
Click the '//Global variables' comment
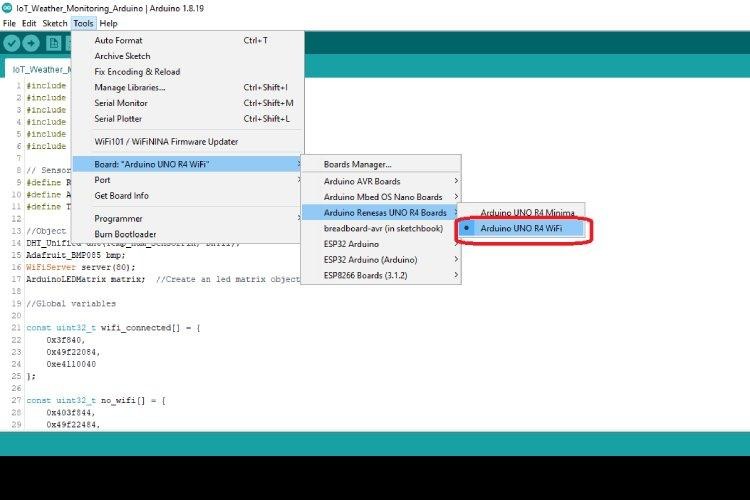click(71, 303)
